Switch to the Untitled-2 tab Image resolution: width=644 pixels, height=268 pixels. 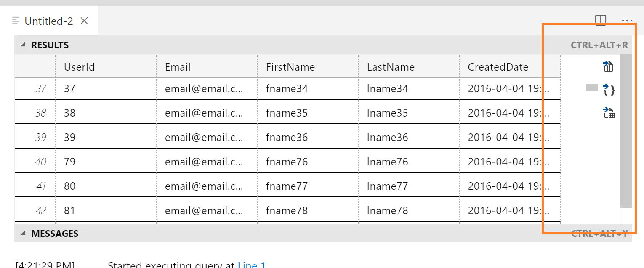coord(48,20)
